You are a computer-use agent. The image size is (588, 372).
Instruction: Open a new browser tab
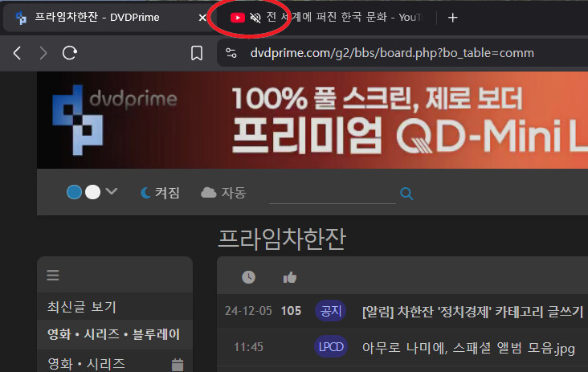coord(452,18)
